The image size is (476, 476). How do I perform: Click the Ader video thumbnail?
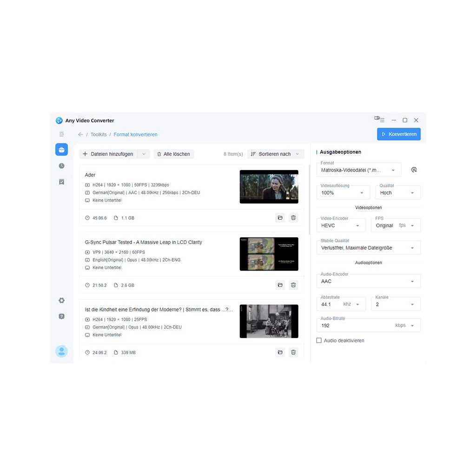[x=269, y=187]
